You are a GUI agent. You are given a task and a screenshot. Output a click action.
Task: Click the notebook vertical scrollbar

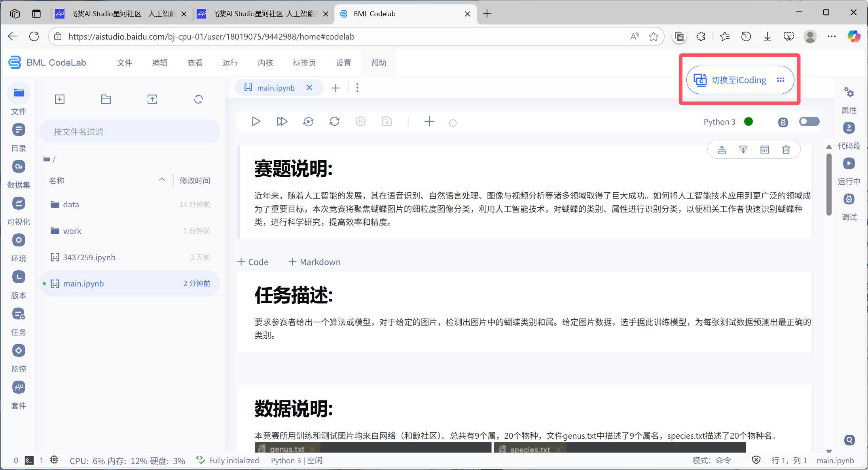click(829, 185)
